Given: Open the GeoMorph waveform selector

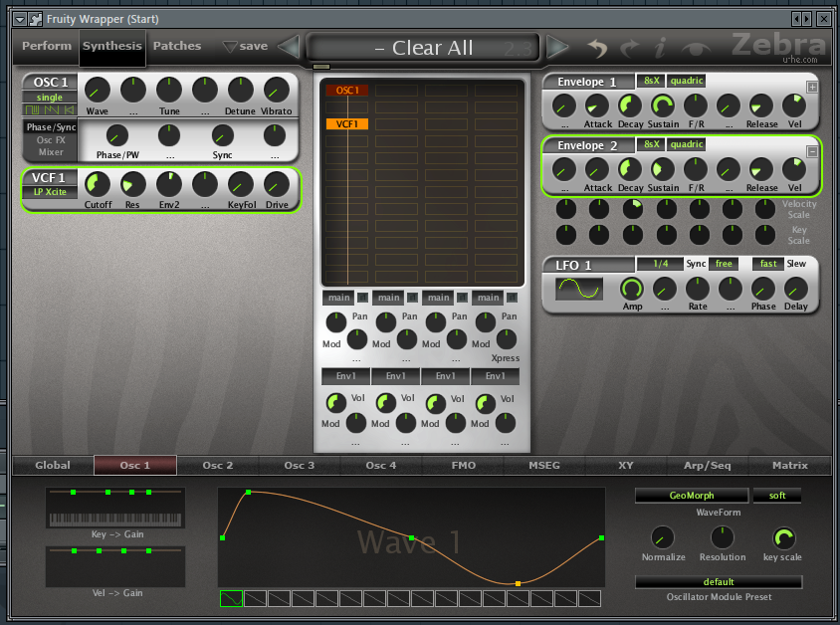Looking at the screenshot, I should [691, 496].
